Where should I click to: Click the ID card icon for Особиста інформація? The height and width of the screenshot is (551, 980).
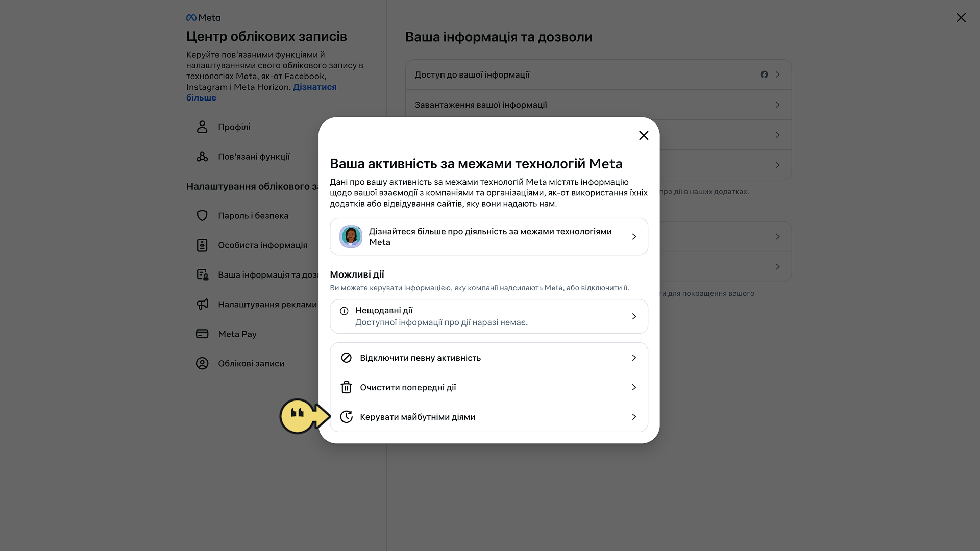(x=202, y=245)
